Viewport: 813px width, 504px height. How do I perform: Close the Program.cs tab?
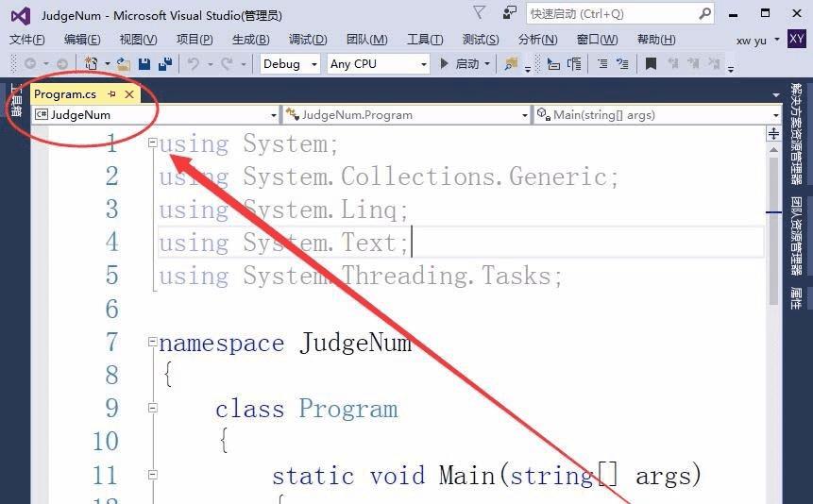[x=129, y=93]
